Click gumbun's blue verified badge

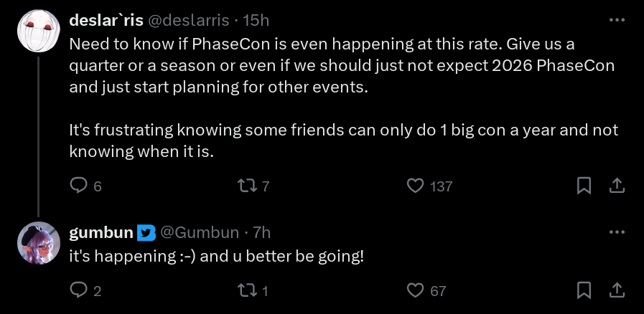click(x=146, y=233)
